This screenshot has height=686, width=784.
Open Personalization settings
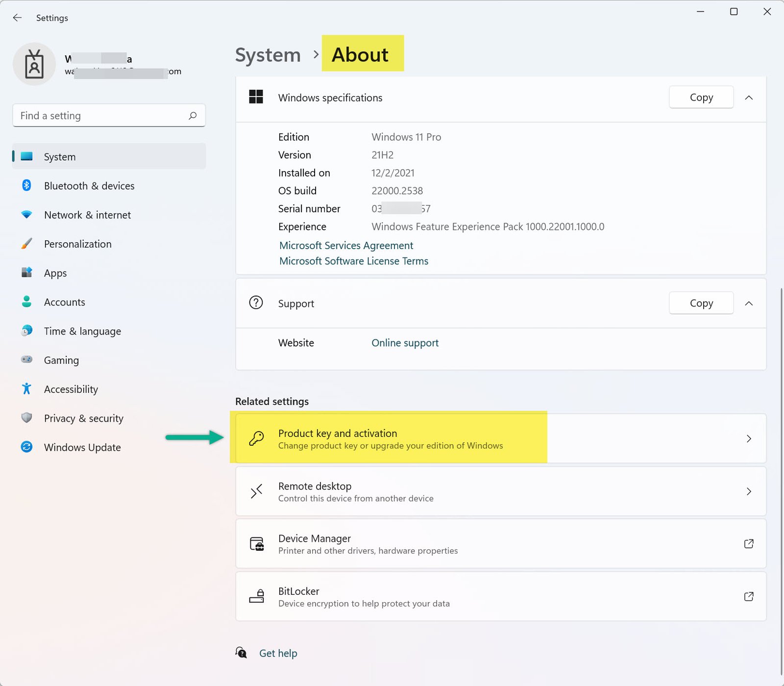coord(109,244)
